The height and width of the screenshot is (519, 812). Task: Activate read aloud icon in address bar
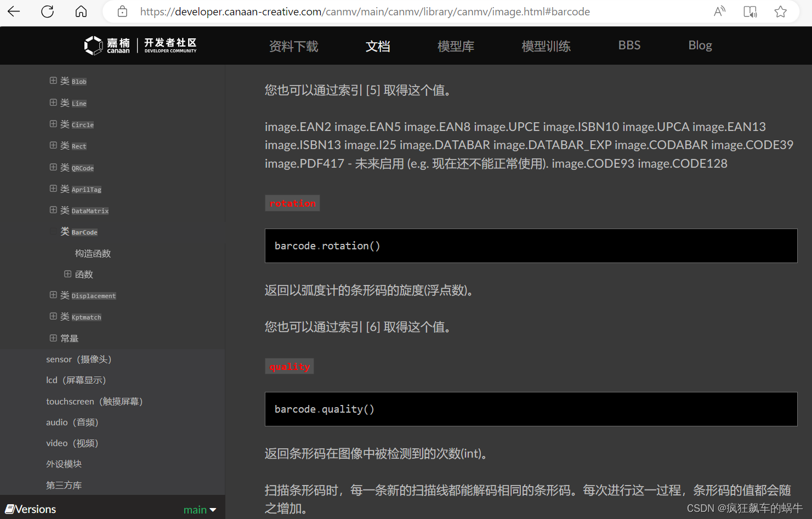pyautogui.click(x=719, y=12)
